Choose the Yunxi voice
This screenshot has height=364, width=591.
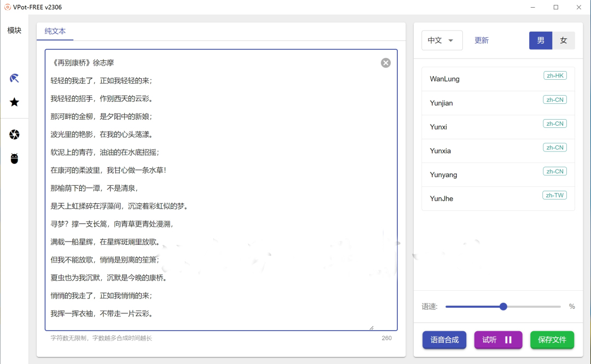pos(498,127)
